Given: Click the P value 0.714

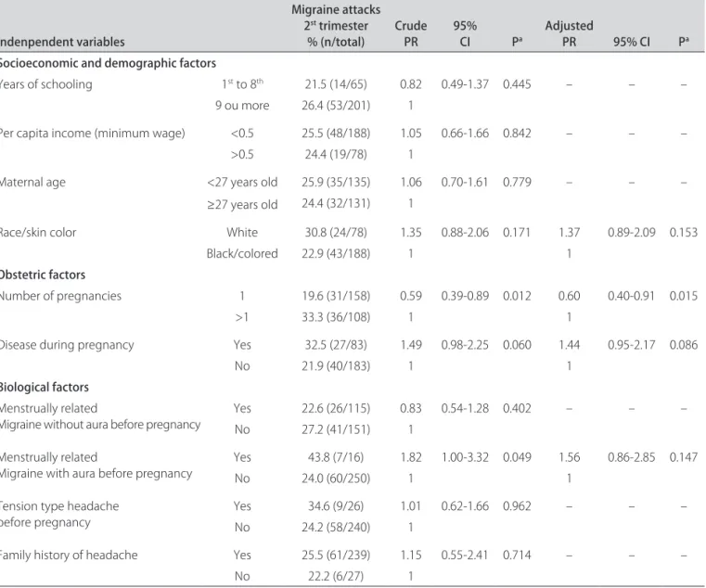Looking at the screenshot, I should (517, 556).
